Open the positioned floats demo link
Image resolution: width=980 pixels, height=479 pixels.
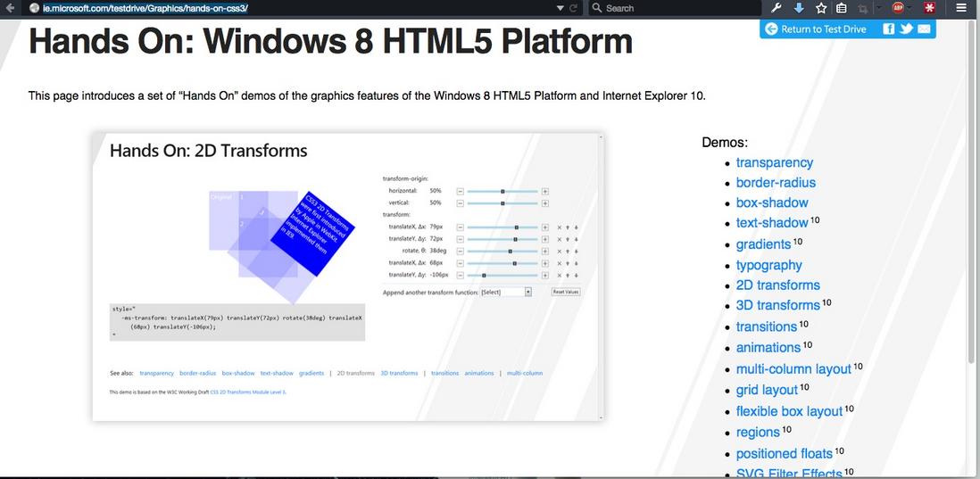785,453
